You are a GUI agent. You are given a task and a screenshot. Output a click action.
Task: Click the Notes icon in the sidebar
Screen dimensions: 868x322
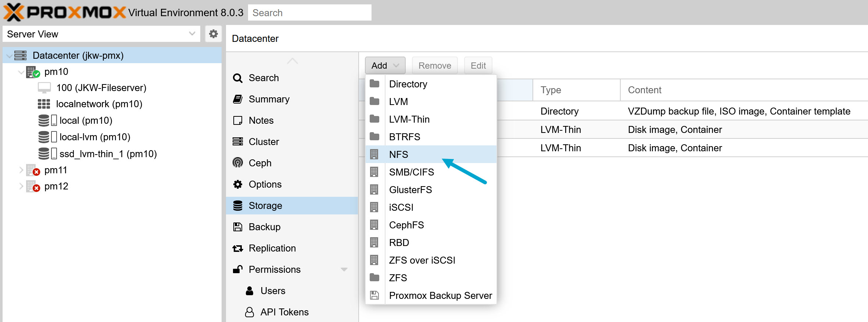tap(238, 120)
